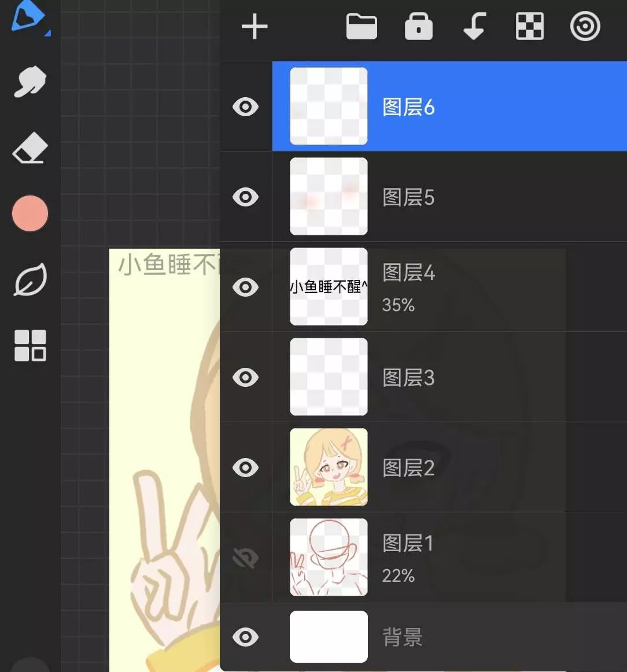Create a layer group folder
Viewport: 627px width, 672px height.
pyautogui.click(x=362, y=27)
